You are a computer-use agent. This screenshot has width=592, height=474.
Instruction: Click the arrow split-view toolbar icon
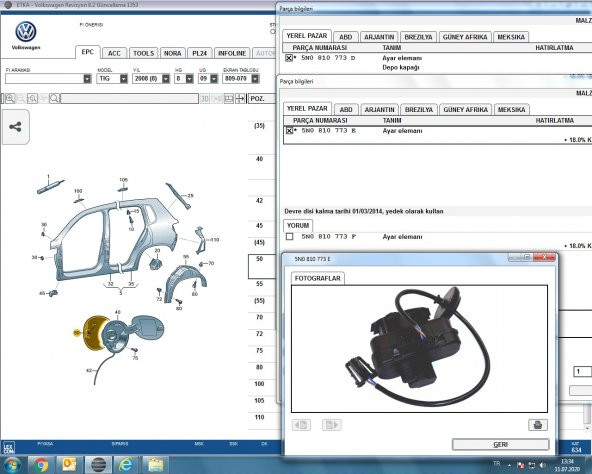pos(240,99)
